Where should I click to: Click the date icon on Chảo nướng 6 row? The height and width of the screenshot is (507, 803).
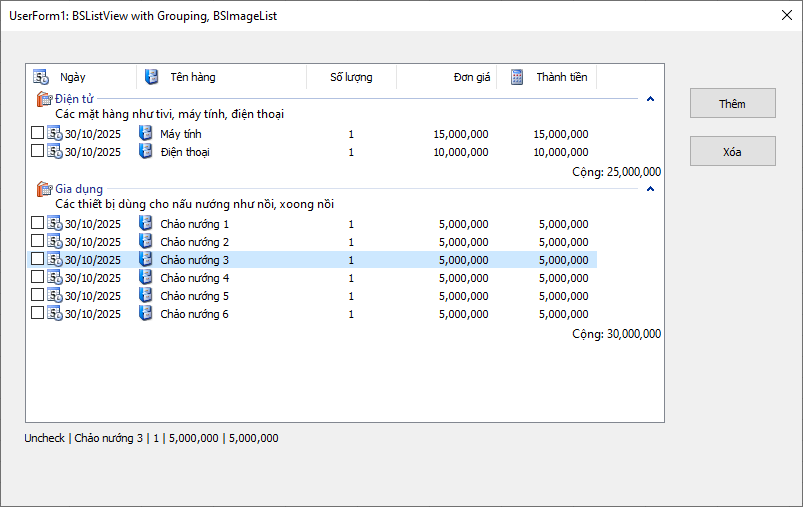tap(55, 314)
